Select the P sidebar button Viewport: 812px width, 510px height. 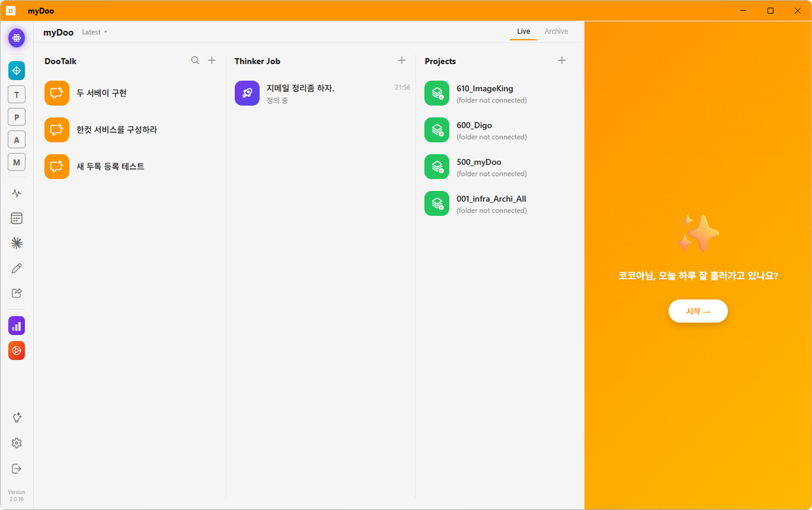pyautogui.click(x=17, y=117)
